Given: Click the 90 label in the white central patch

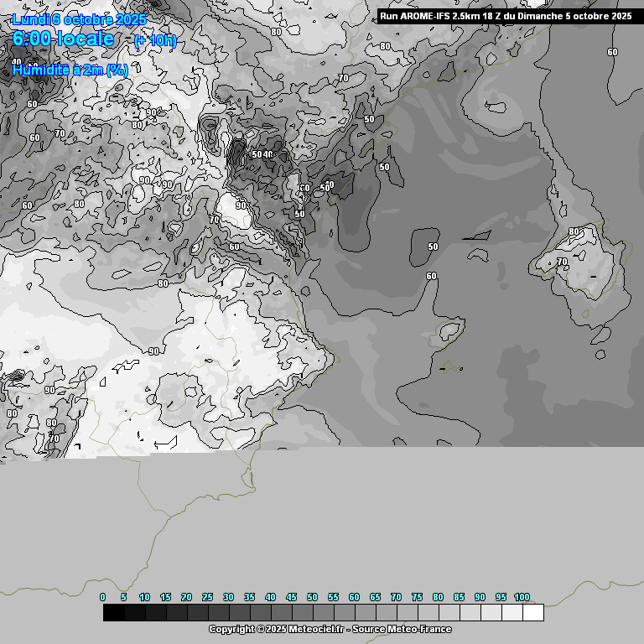Looking at the screenshot, I should pyautogui.click(x=241, y=205).
